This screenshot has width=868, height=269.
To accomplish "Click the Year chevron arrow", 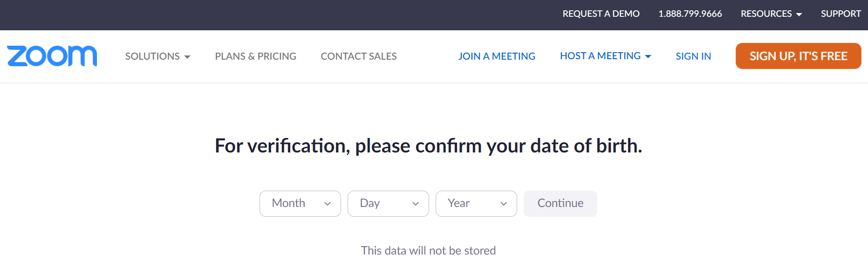I will (504, 204).
